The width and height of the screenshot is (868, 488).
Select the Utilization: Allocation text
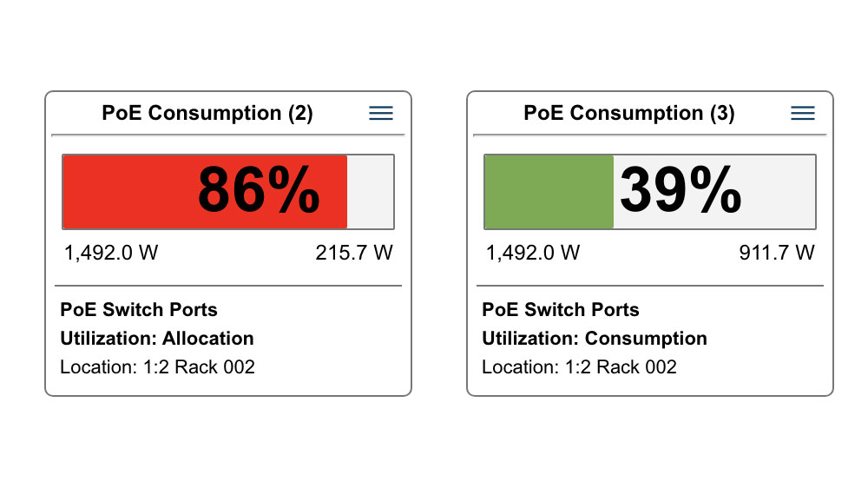(x=157, y=339)
